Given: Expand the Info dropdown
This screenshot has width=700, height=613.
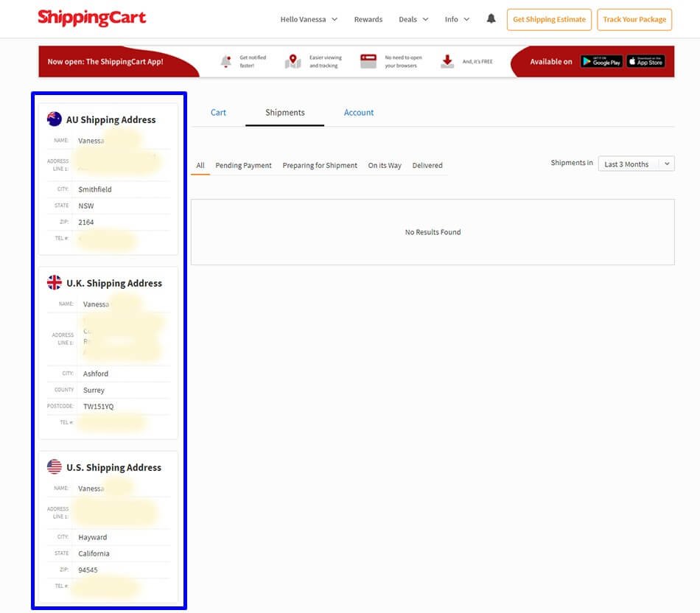Looking at the screenshot, I should (x=457, y=19).
